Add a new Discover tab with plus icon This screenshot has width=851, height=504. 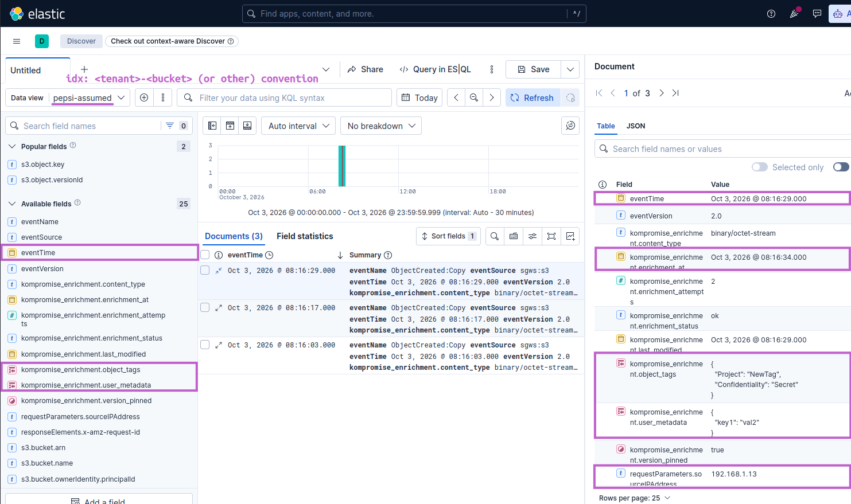[84, 69]
